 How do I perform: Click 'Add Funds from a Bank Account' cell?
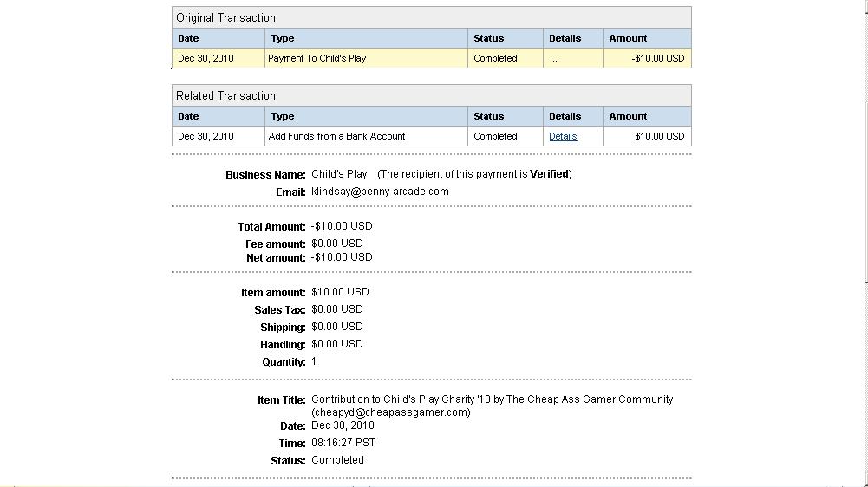pos(366,136)
